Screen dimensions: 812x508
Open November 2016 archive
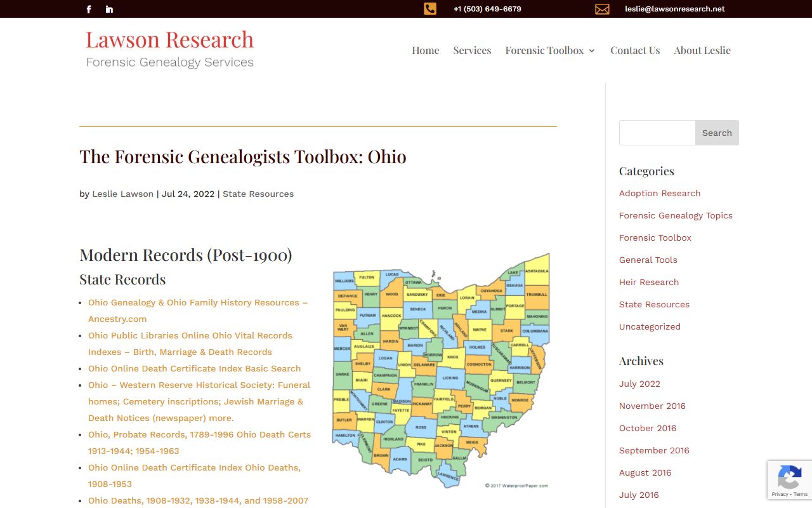coord(652,406)
